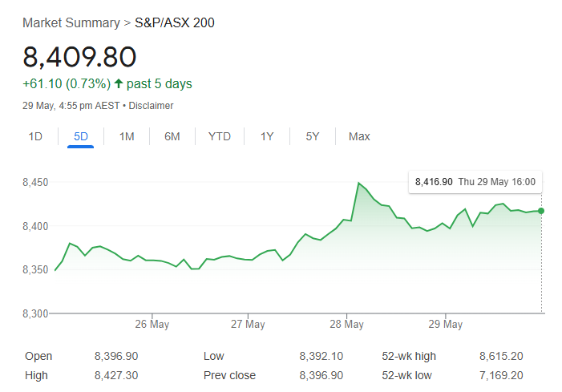Image resolution: width=562 pixels, height=392 pixels.
Task: Click the green up arrow icon
Action: click(119, 83)
